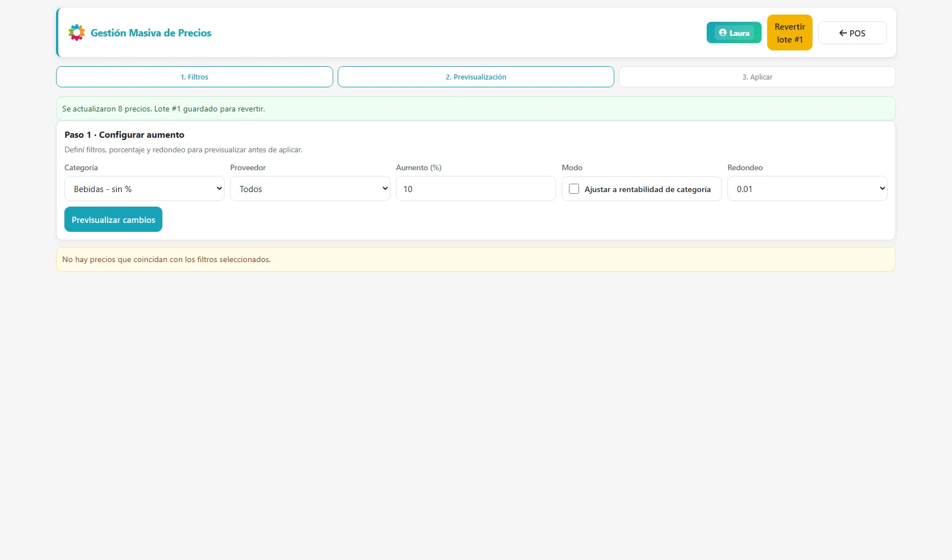
Task: Enable Ajustar a rentabilidad de categoría checkbox
Action: 574,189
